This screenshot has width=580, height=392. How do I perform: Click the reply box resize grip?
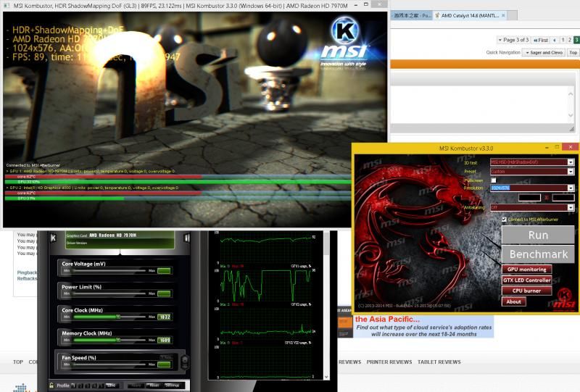(572, 129)
